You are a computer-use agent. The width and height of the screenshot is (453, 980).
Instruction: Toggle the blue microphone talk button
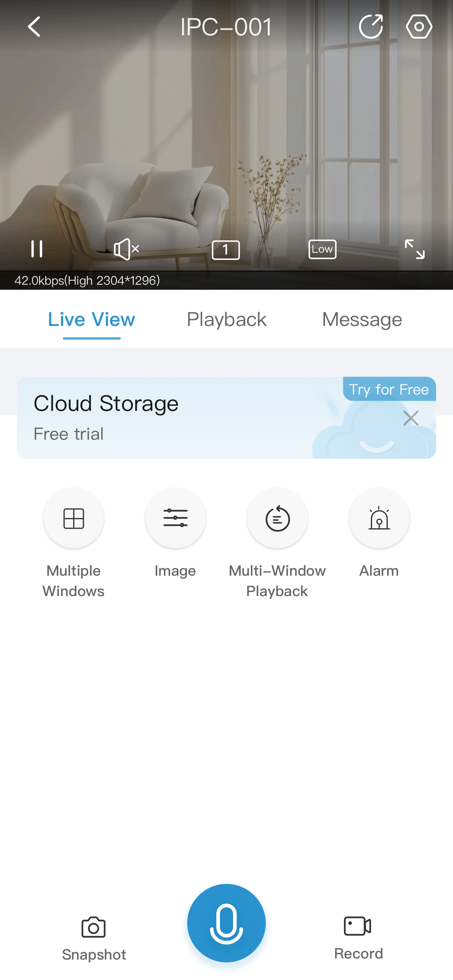tap(226, 923)
